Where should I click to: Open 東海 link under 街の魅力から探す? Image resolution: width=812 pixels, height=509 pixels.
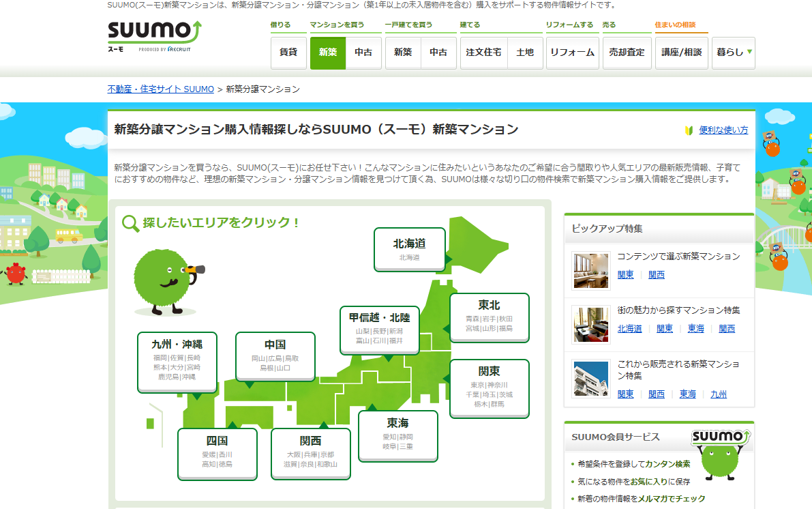[696, 329]
